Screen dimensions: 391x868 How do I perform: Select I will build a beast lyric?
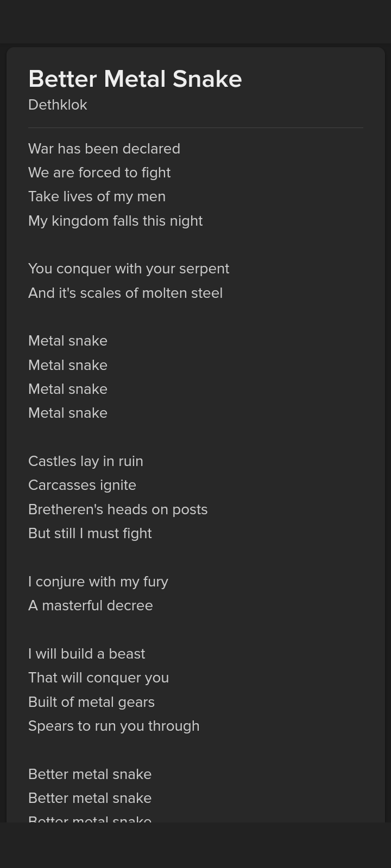tap(87, 654)
